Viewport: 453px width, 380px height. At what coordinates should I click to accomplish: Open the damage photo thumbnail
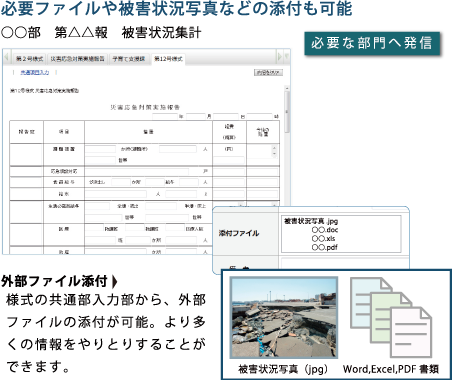pyautogui.click(x=284, y=318)
